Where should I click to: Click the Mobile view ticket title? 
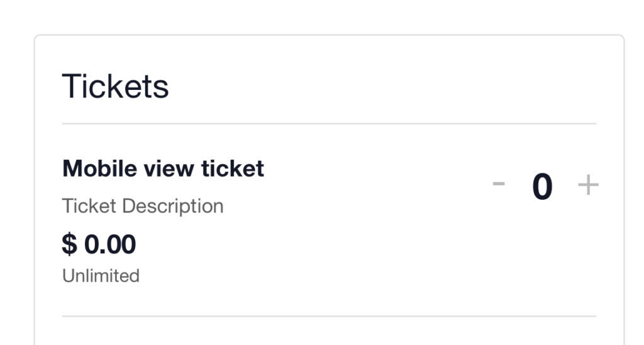click(163, 168)
